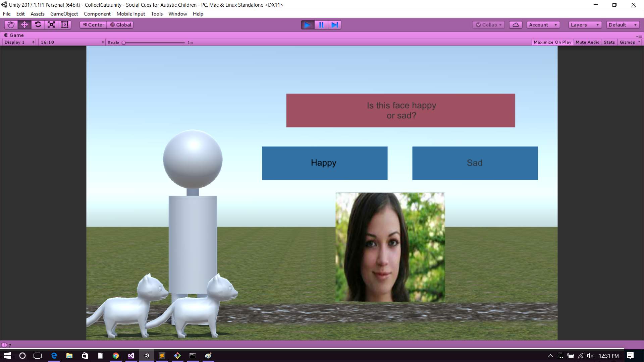
Task: Click the Scale slider handle
Action: pos(124,43)
